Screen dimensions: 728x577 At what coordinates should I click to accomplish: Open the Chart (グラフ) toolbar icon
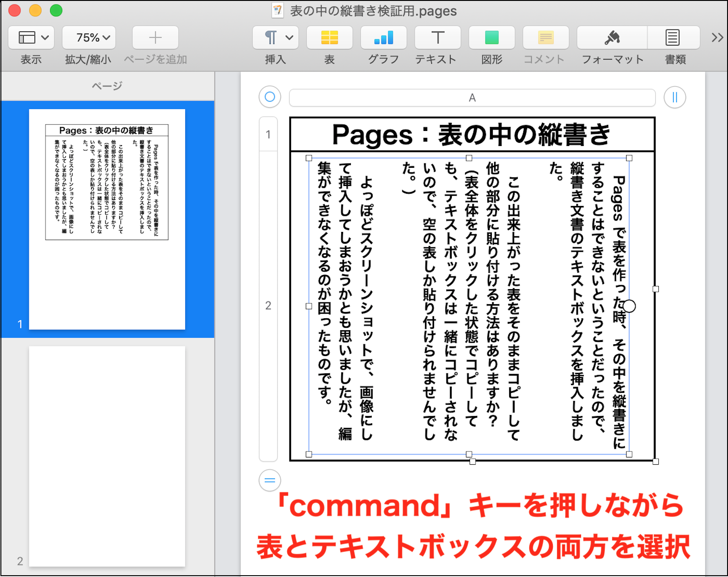click(383, 38)
